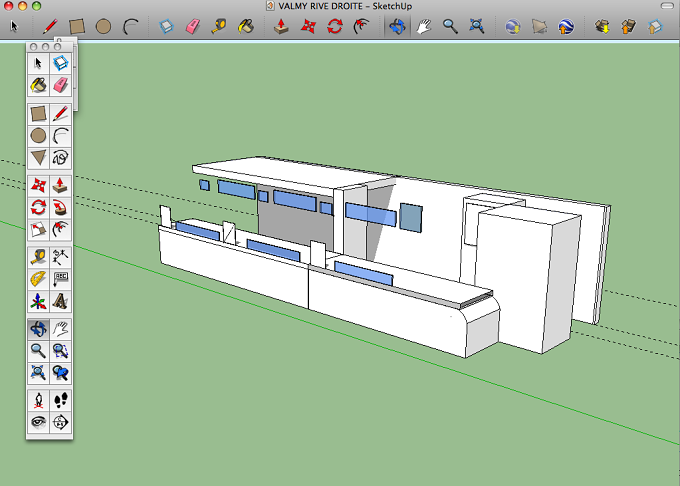Choose the Rectangle tool in main toolbar
Viewport: 680px width, 486px height.
pos(77,26)
